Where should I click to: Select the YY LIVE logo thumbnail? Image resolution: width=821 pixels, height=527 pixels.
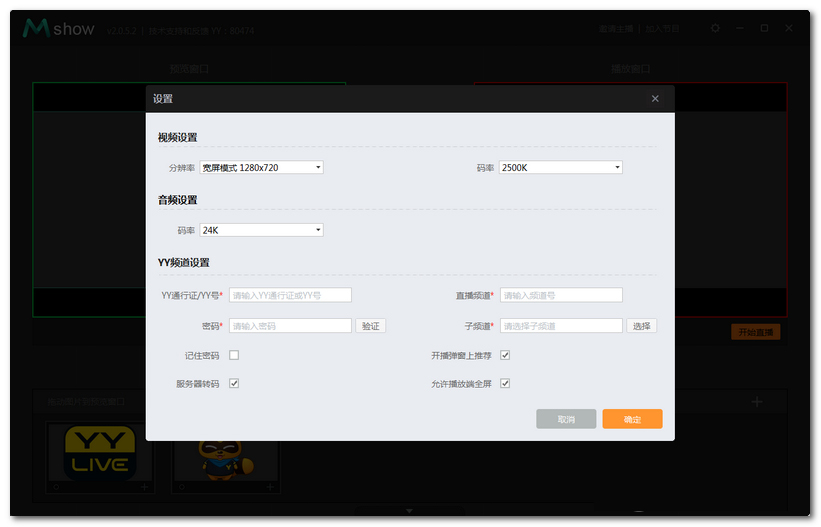(x=101, y=453)
